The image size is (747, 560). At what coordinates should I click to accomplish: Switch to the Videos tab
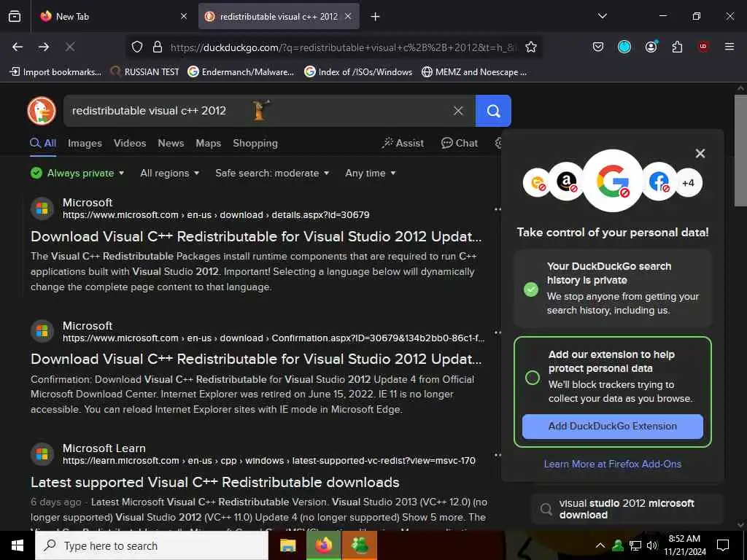(x=130, y=144)
